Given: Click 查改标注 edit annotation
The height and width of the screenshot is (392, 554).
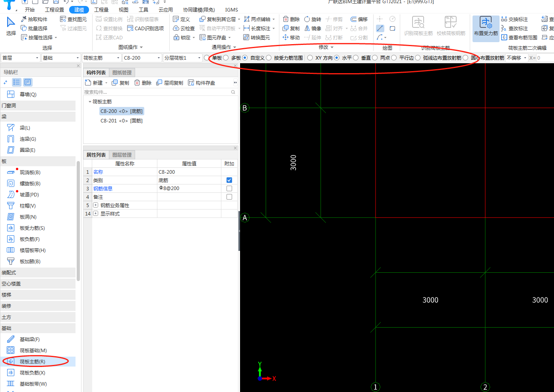Looking at the screenshot, I should (514, 28).
